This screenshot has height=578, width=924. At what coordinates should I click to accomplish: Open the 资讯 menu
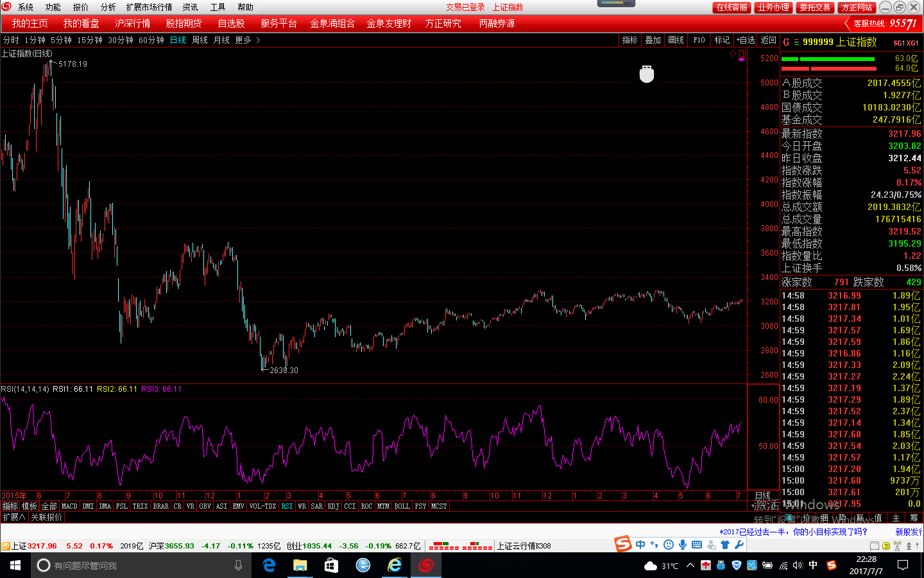pos(190,7)
